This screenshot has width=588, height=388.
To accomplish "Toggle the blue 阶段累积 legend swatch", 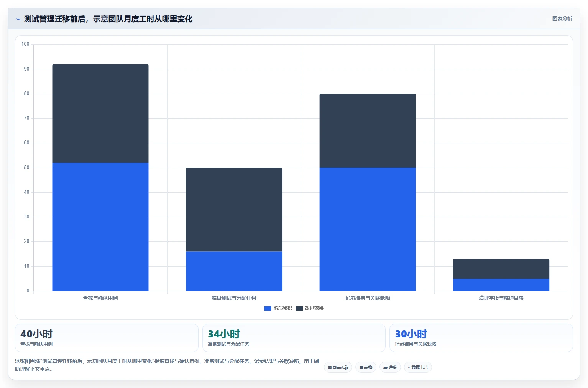I will point(268,308).
